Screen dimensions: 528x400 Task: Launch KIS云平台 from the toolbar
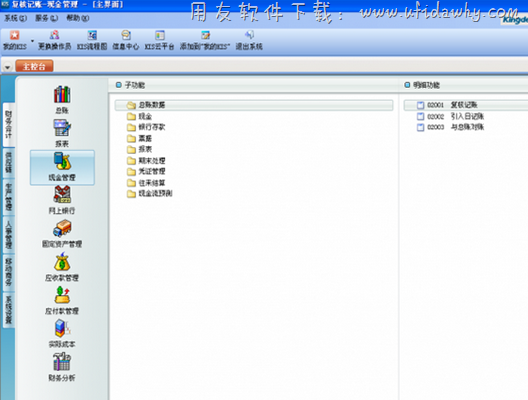click(x=159, y=40)
